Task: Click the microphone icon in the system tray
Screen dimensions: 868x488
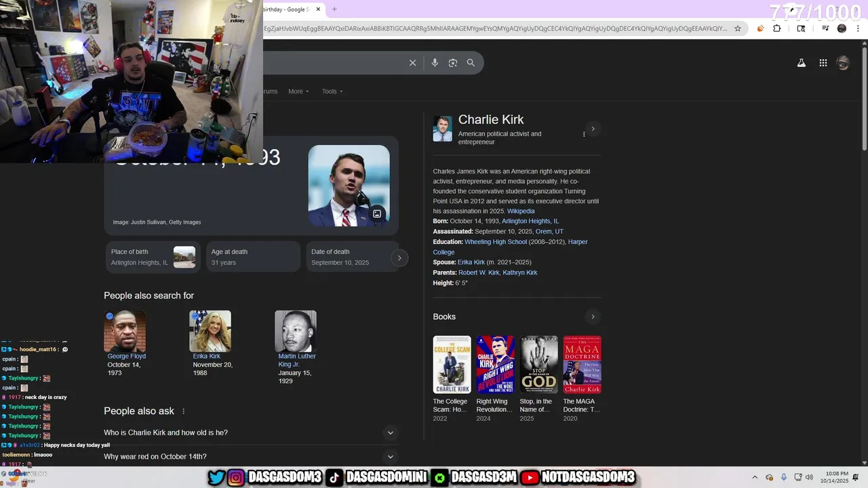Action: [783, 478]
